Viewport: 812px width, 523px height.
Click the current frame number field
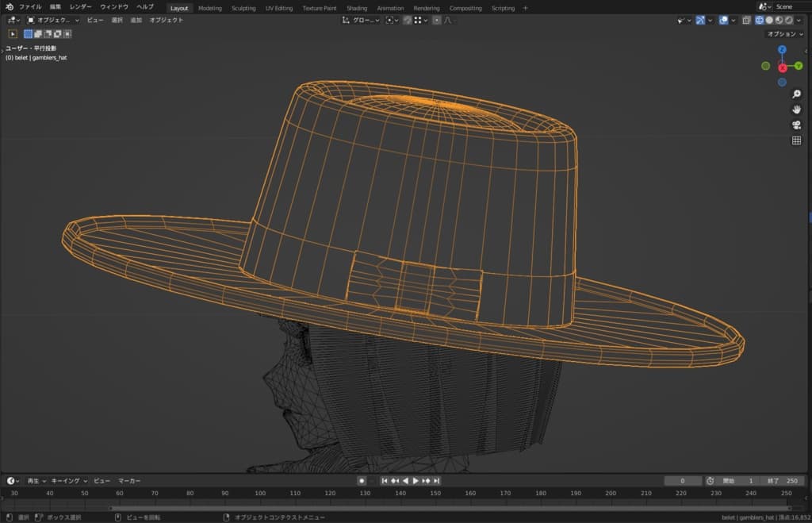[x=683, y=481]
